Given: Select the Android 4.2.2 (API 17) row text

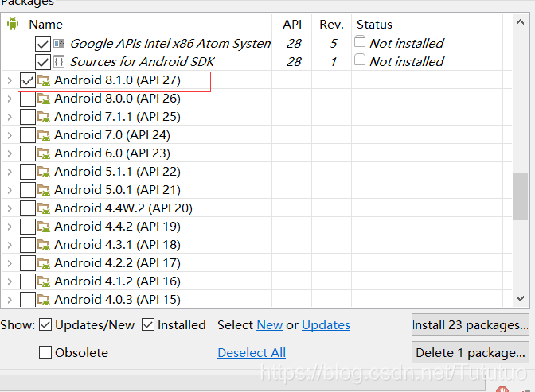Looking at the screenshot, I should click(x=117, y=263).
